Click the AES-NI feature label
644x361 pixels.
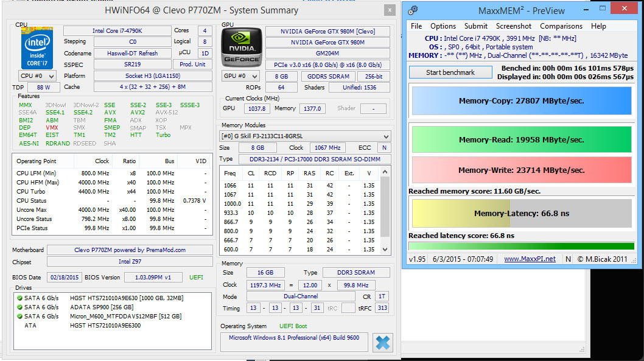click(x=29, y=143)
